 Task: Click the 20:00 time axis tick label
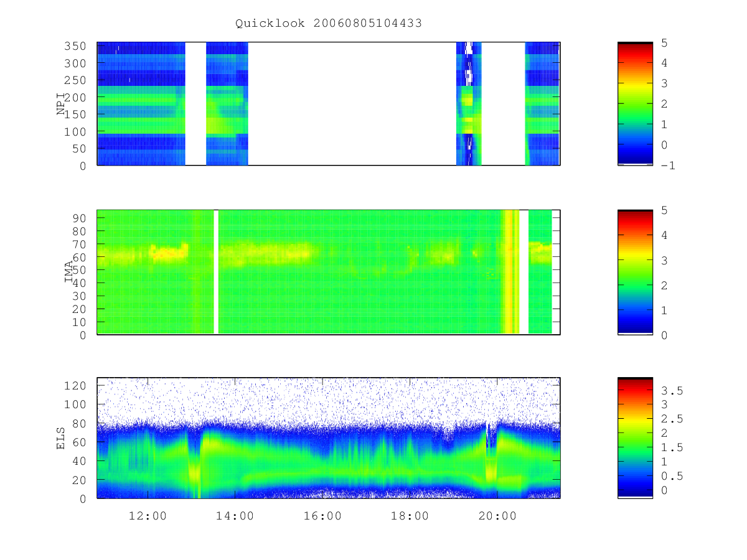click(x=497, y=516)
